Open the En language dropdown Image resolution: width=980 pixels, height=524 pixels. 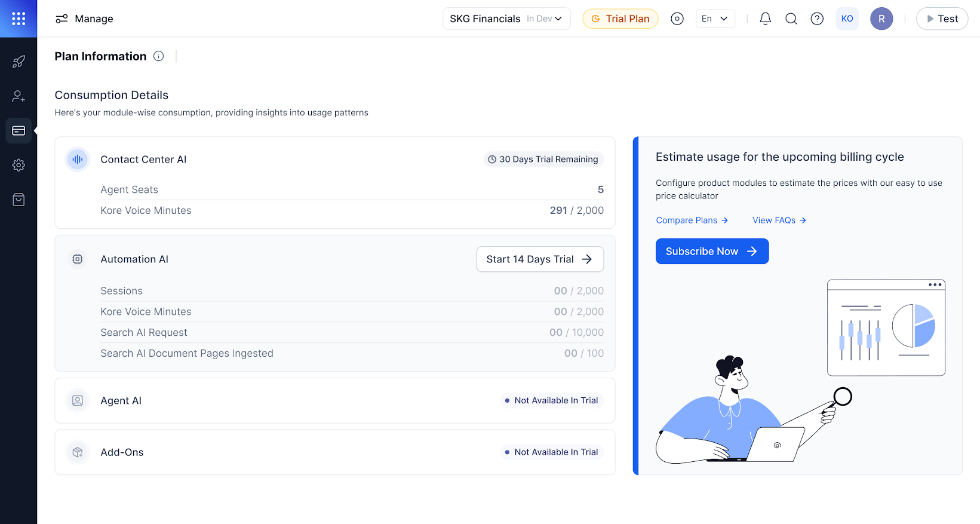[x=715, y=19]
